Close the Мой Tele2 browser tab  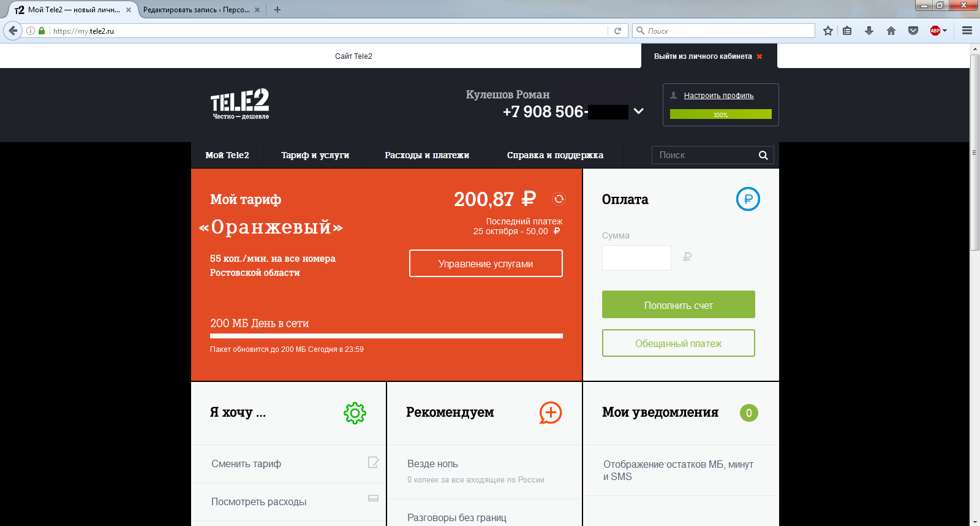click(x=129, y=10)
